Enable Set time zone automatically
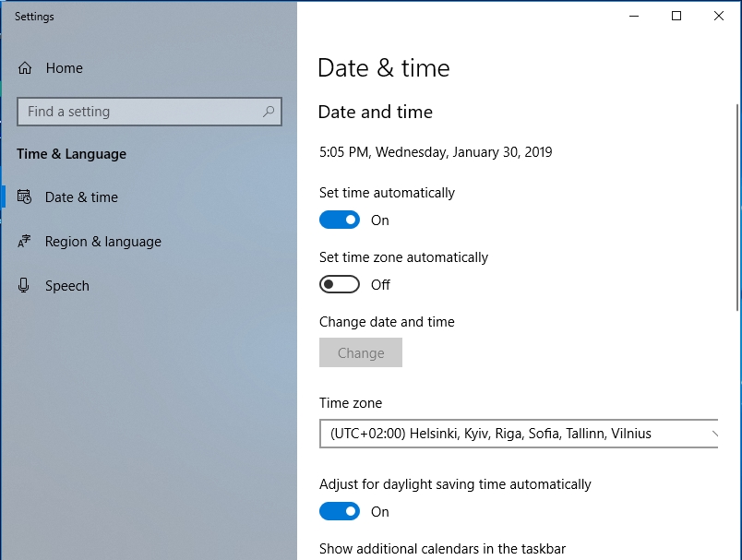The width and height of the screenshot is (742, 560). click(x=340, y=285)
